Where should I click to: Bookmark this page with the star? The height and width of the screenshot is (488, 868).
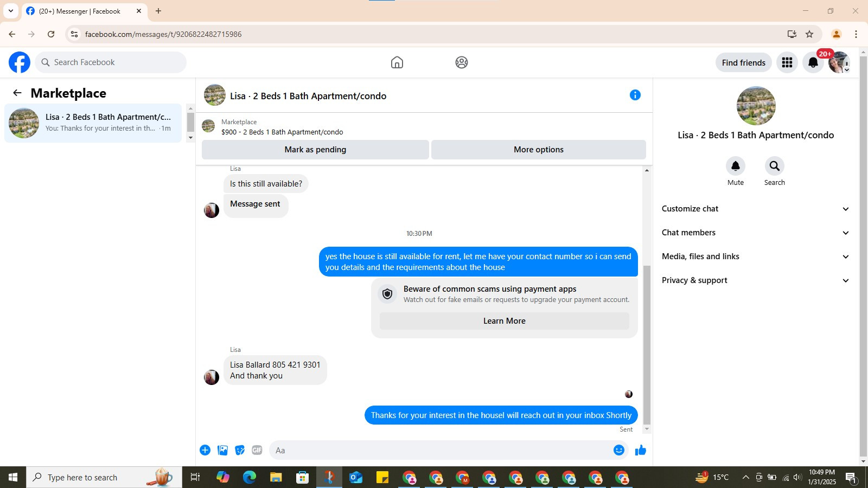809,34
